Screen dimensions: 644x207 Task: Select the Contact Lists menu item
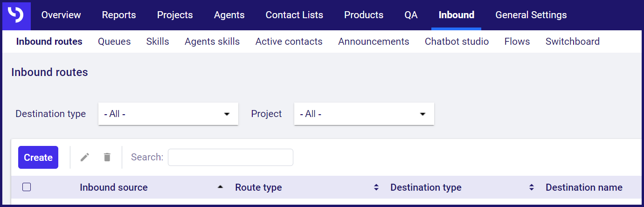(x=294, y=15)
